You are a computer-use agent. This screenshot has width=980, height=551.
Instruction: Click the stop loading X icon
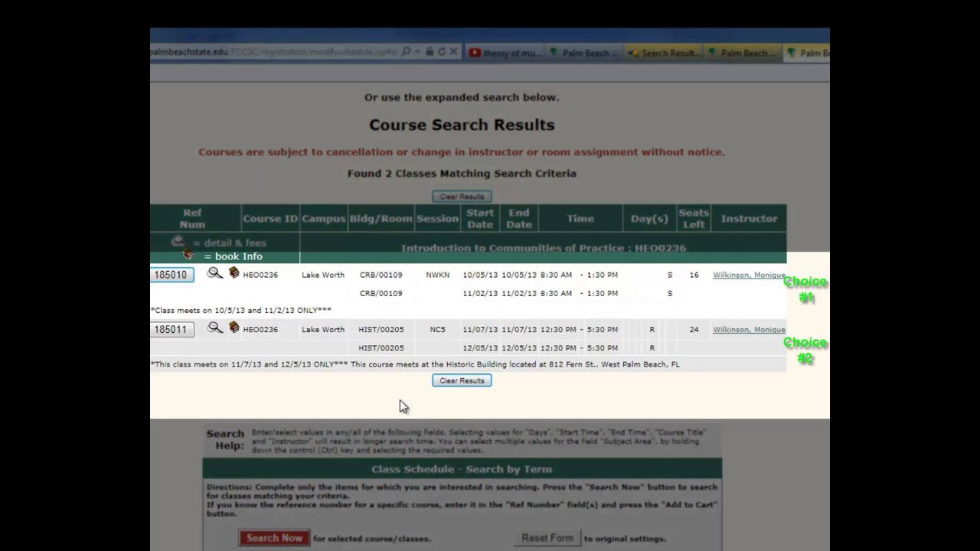[x=453, y=52]
